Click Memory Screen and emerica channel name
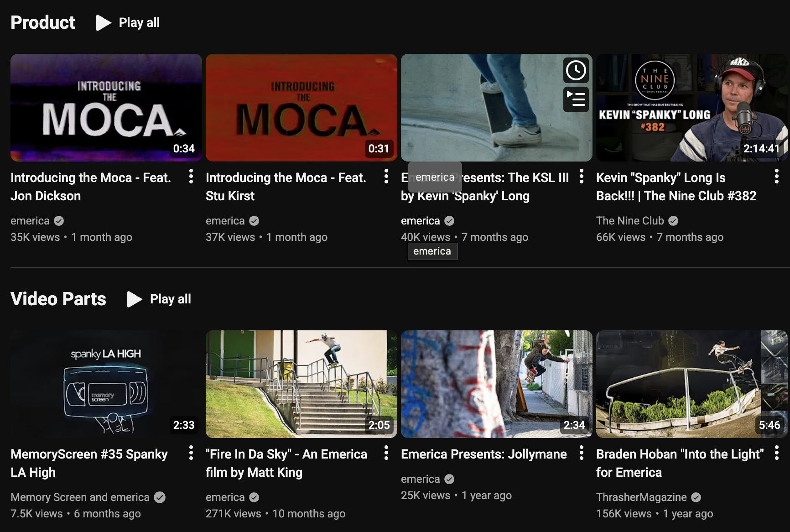This screenshot has width=790, height=532. point(80,497)
